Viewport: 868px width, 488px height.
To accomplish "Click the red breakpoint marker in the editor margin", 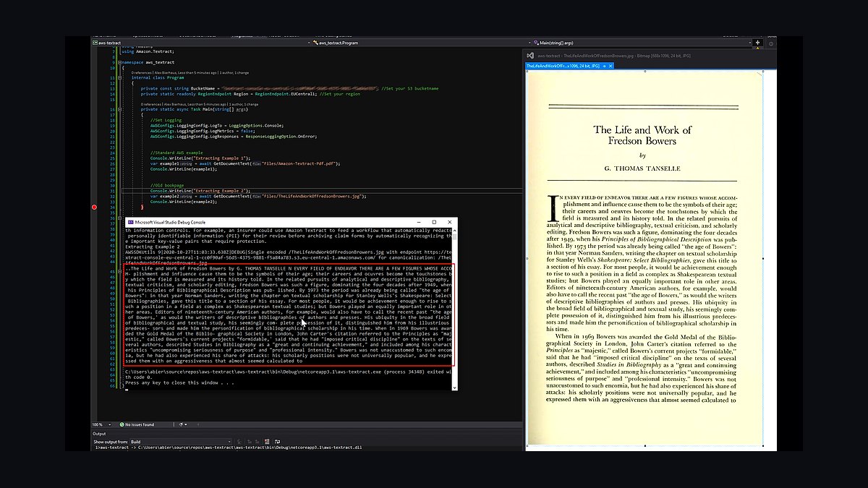I will pyautogui.click(x=94, y=207).
